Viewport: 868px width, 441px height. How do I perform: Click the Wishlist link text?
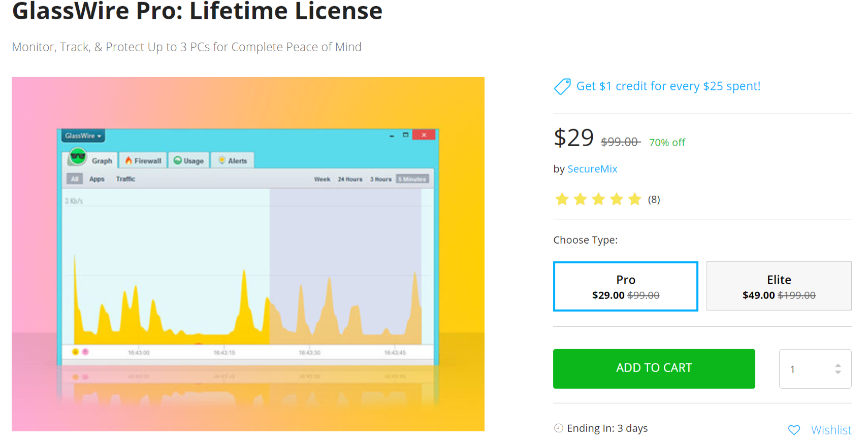(x=831, y=430)
